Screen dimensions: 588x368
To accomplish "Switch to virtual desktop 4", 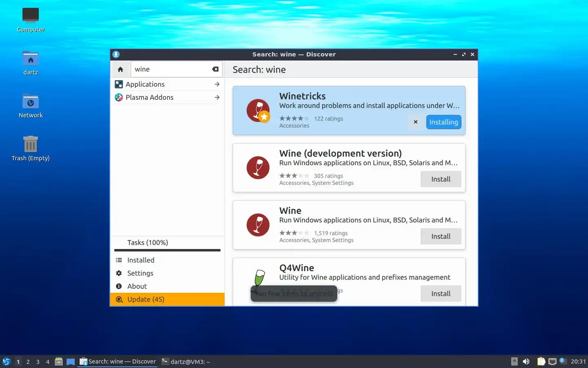I will click(x=48, y=361).
